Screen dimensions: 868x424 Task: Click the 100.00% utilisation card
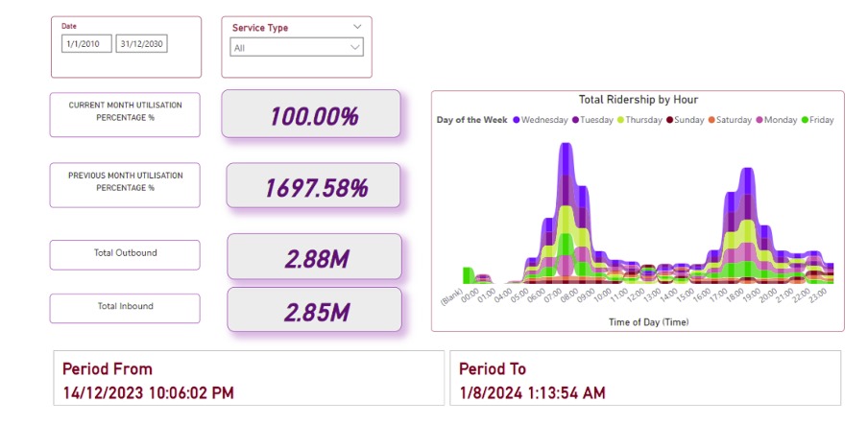tap(310, 115)
